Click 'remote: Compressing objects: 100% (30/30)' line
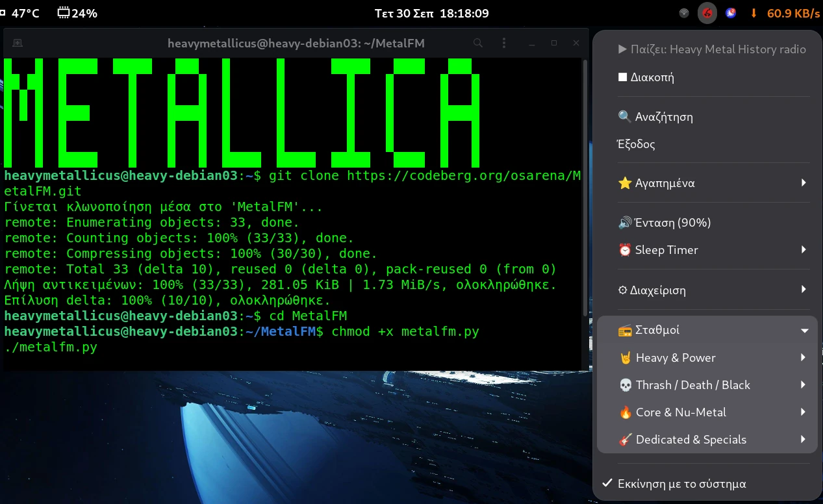This screenshot has height=504, width=823. tap(191, 254)
